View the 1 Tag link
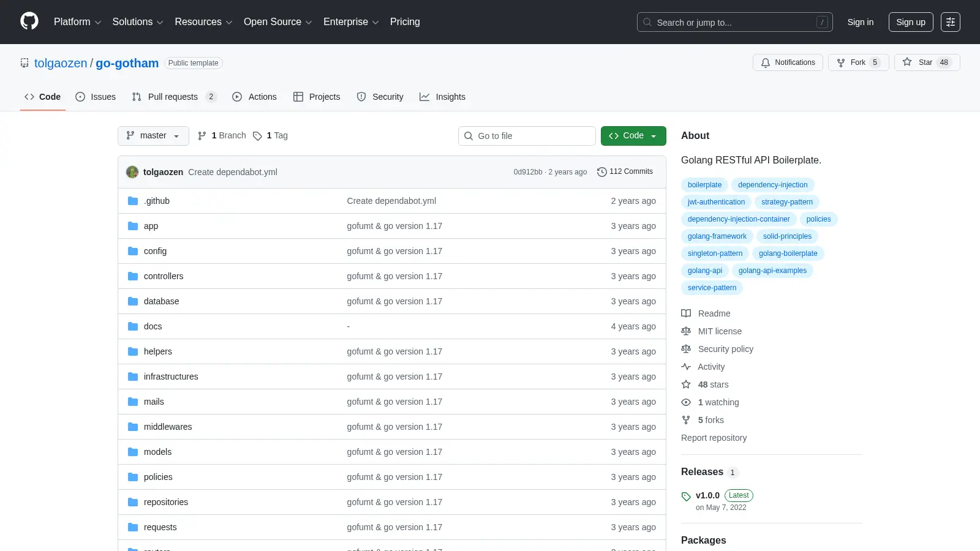This screenshot has height=551, width=980. [x=270, y=136]
